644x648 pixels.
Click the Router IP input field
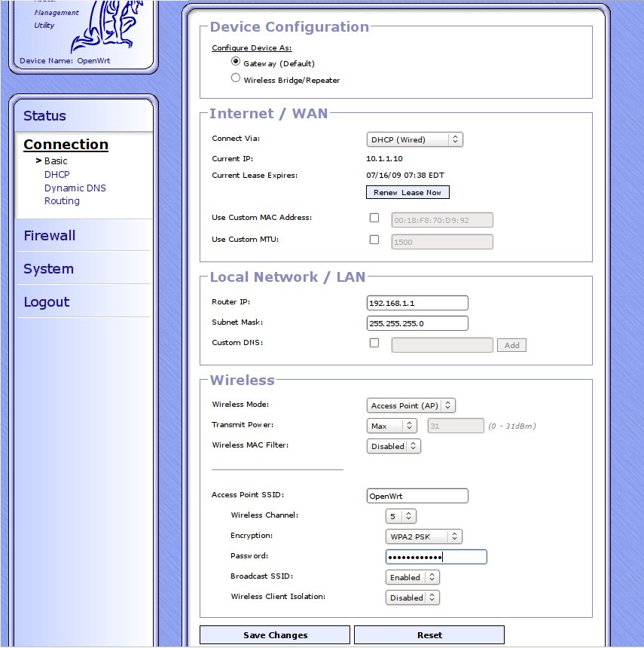coord(417,303)
